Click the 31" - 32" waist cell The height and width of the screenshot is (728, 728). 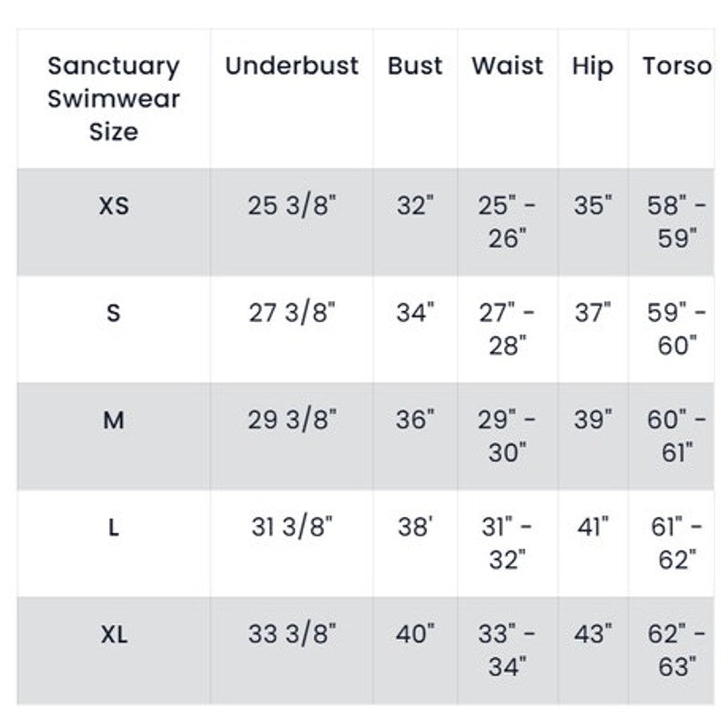coord(507,543)
